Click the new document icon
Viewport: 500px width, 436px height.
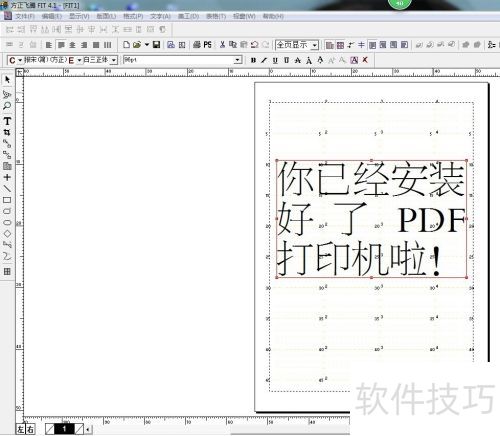coord(126,44)
